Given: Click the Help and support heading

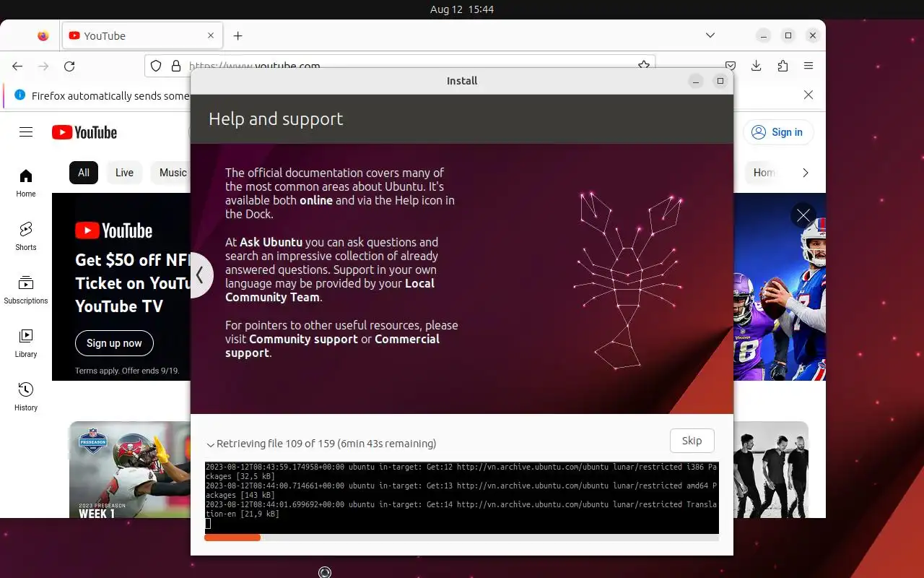Looking at the screenshot, I should (276, 119).
